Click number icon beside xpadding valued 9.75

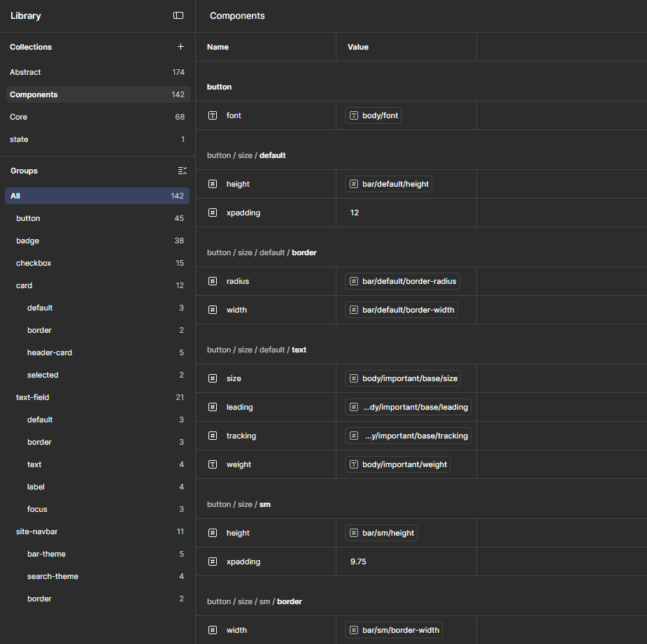pyautogui.click(x=213, y=561)
